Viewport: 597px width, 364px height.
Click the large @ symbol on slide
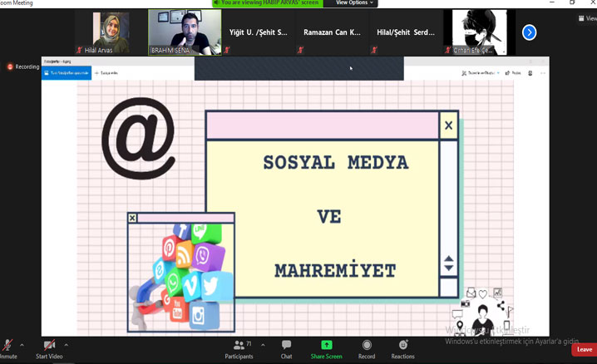[x=138, y=138]
